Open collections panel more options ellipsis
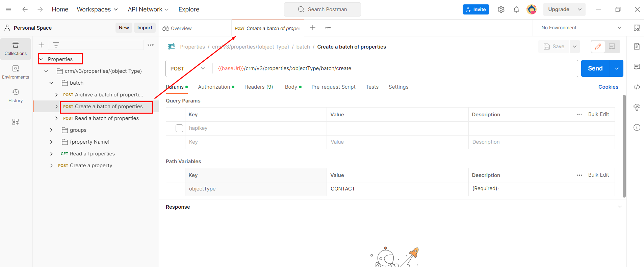Screen dimensions: 644x267 [151, 45]
